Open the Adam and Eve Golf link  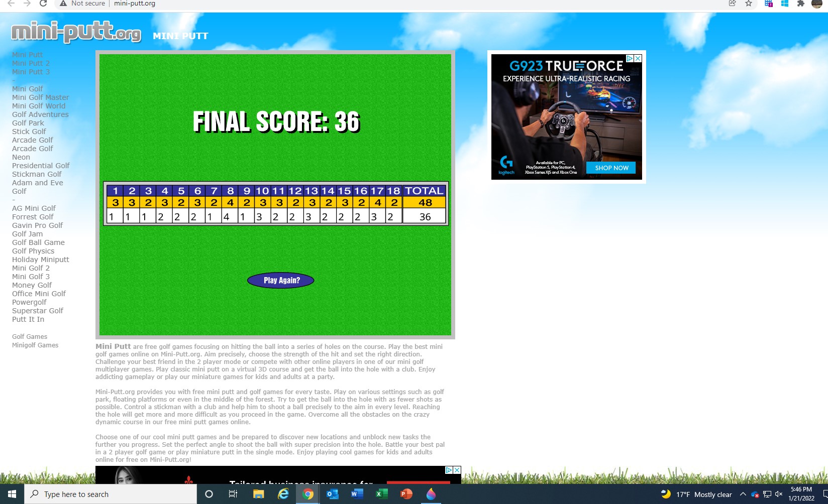pyautogui.click(x=38, y=187)
